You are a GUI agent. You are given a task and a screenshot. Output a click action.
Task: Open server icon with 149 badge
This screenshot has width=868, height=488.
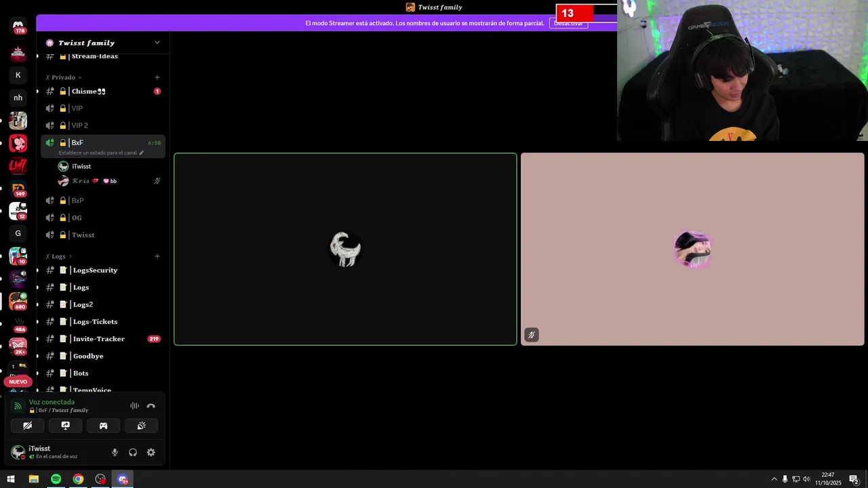tap(18, 189)
